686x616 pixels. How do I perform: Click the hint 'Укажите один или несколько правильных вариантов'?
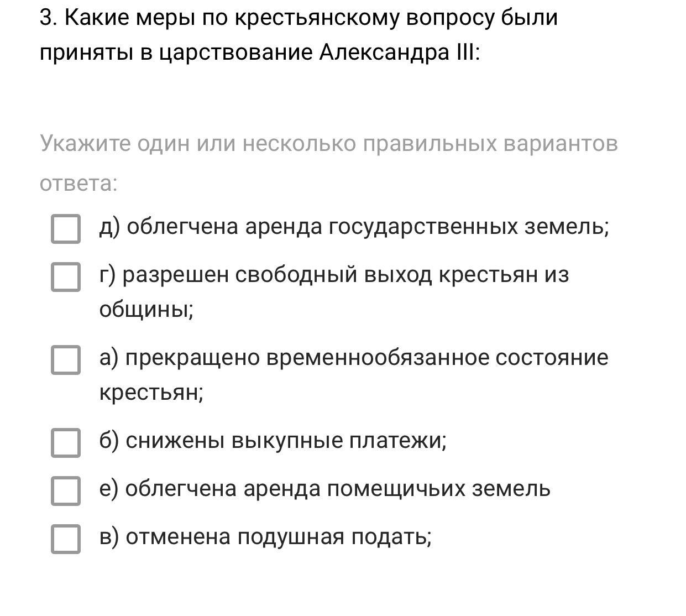(328, 144)
